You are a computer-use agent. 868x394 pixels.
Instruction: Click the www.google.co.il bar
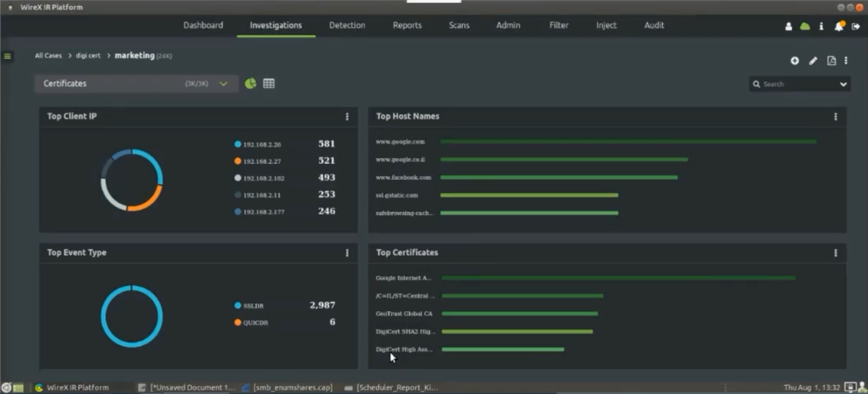564,159
